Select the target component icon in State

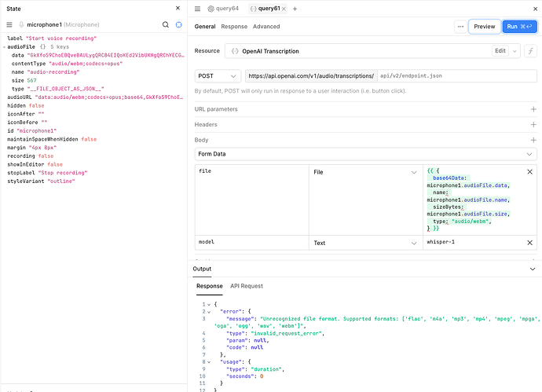click(179, 24)
